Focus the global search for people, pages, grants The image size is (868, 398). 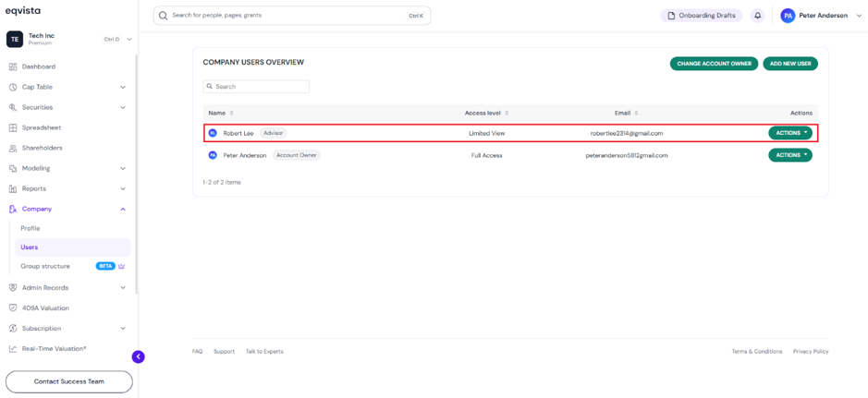point(292,16)
